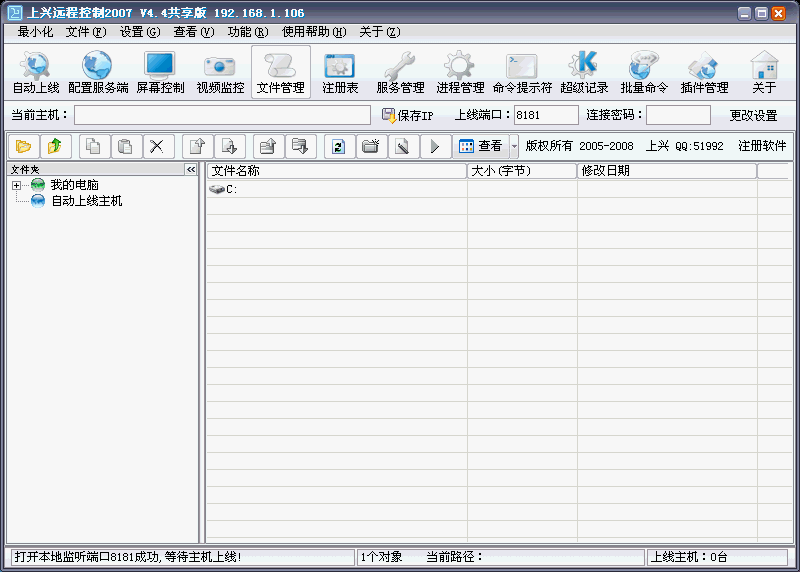The height and width of the screenshot is (572, 800).
Task: Open 配置服务端 server configuration
Action: point(98,72)
